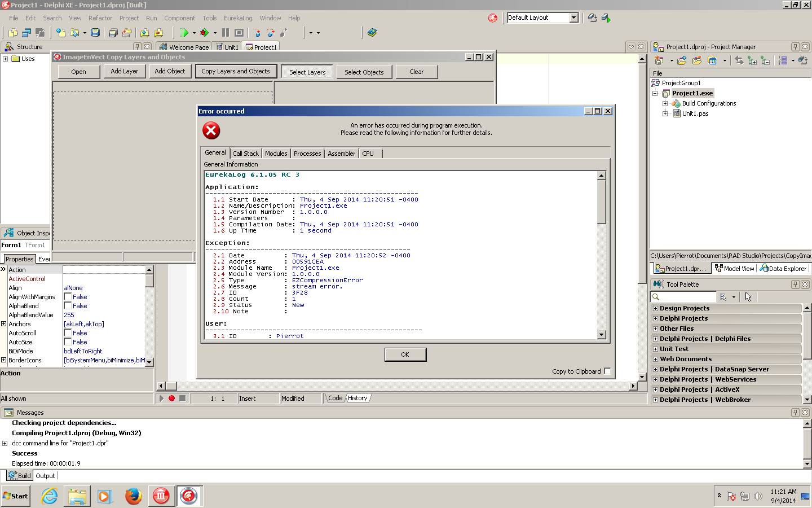Click the Pause program icon
The width and height of the screenshot is (812, 508).
[226, 33]
